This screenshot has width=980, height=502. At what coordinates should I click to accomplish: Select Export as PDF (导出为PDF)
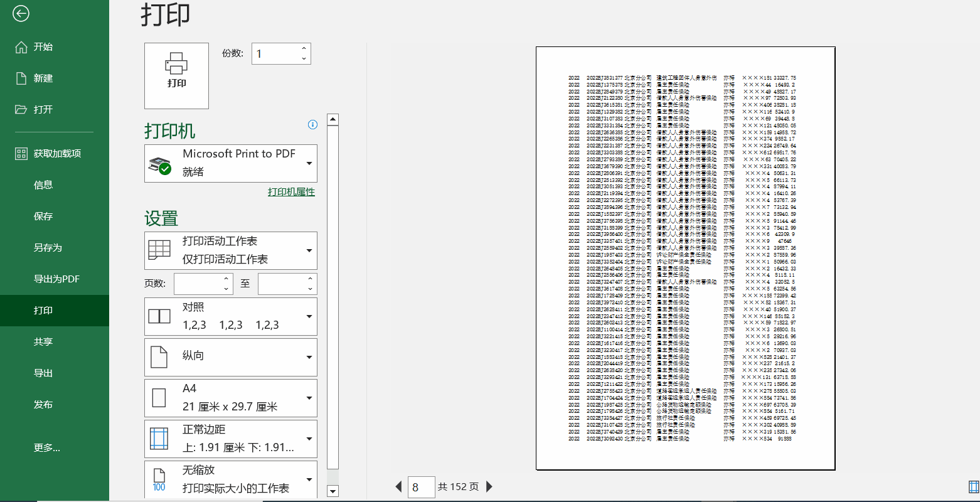(x=56, y=279)
